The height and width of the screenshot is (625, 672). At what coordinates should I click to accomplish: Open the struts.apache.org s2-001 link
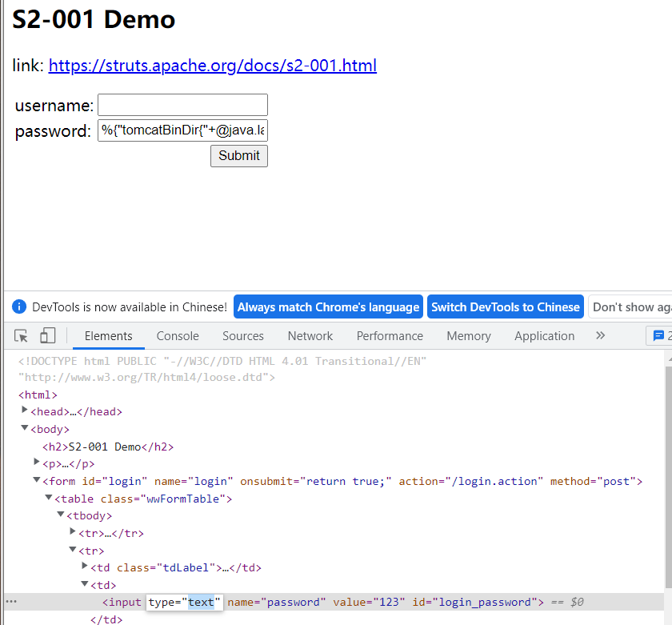pos(213,66)
